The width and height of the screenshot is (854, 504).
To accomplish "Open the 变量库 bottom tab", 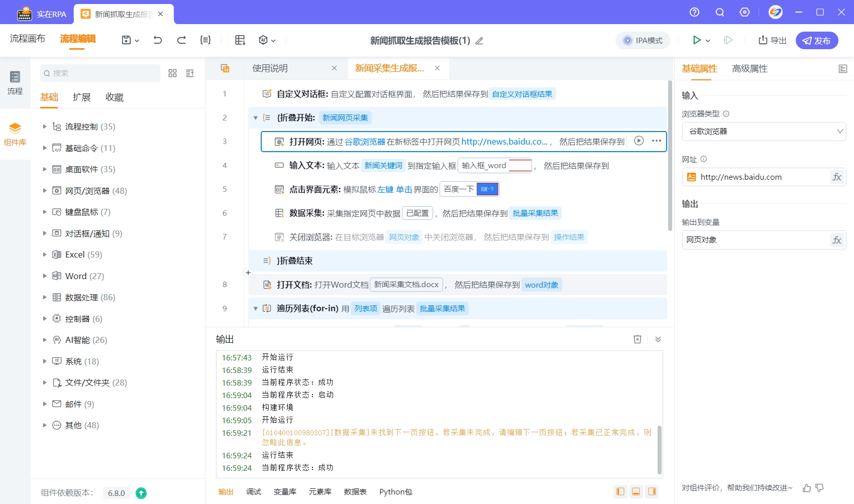I will point(285,492).
